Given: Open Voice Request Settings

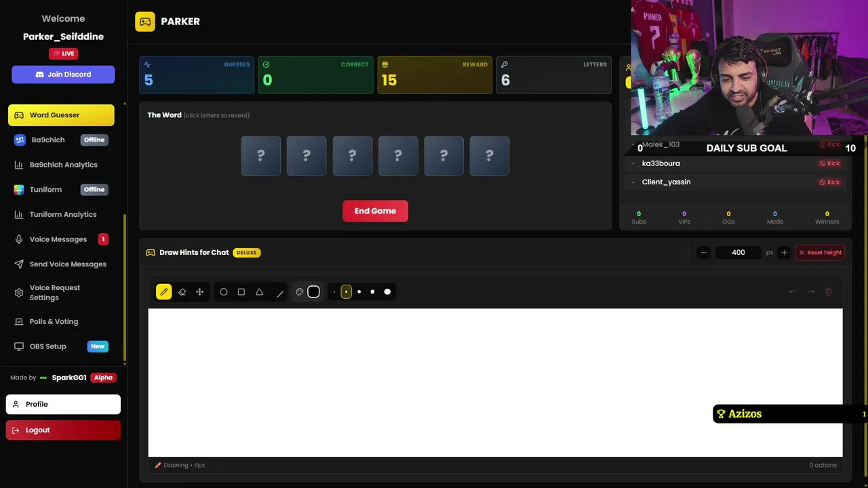Looking at the screenshot, I should pos(61,293).
